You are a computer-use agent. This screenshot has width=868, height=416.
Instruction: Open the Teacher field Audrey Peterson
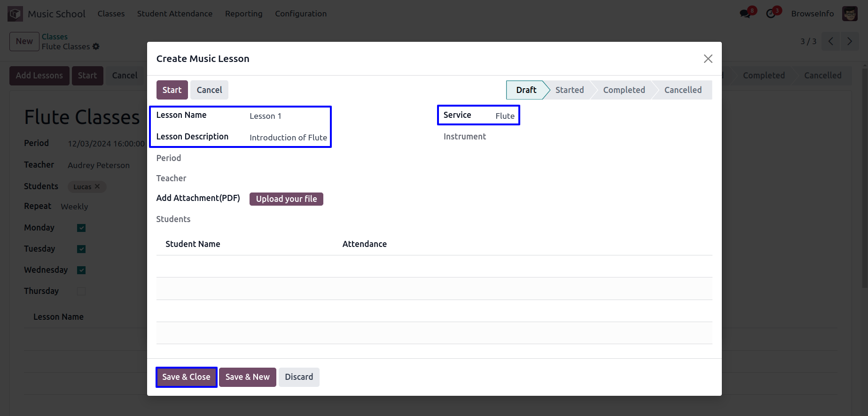[x=99, y=165]
